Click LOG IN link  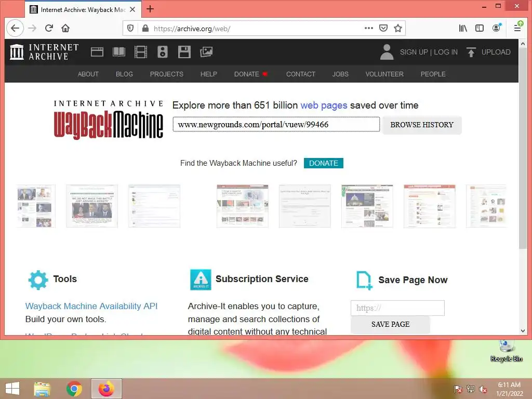445,52
